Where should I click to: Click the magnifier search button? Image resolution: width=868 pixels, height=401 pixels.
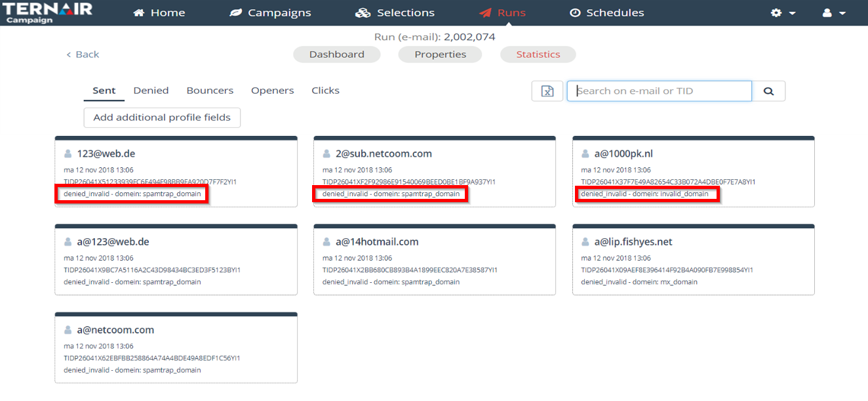[x=769, y=91]
